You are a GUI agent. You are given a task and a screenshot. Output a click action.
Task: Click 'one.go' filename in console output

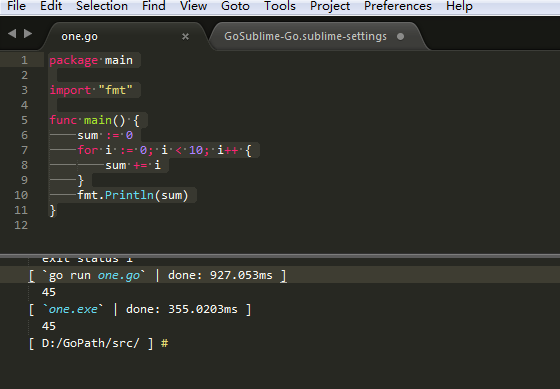119,275
